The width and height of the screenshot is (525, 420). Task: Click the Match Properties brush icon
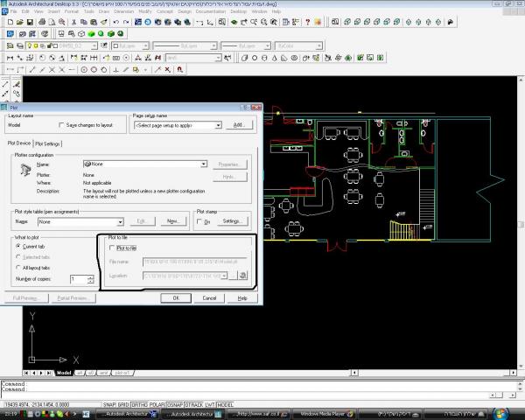pyautogui.click(x=104, y=22)
